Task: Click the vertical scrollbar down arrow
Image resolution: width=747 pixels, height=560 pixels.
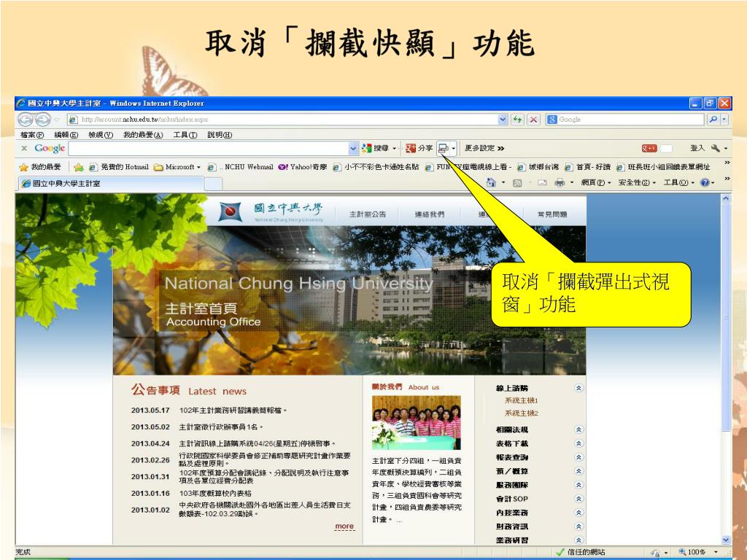Action: point(726,540)
